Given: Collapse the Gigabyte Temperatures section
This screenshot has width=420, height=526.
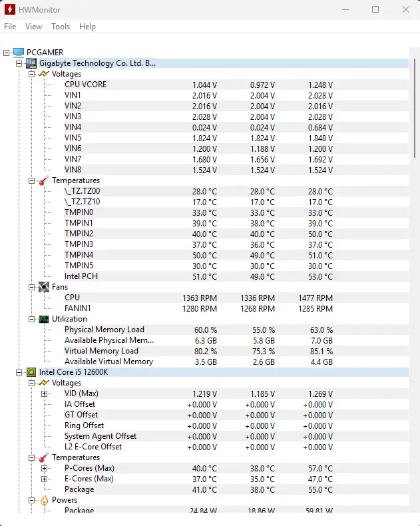Looking at the screenshot, I should click(32, 181).
